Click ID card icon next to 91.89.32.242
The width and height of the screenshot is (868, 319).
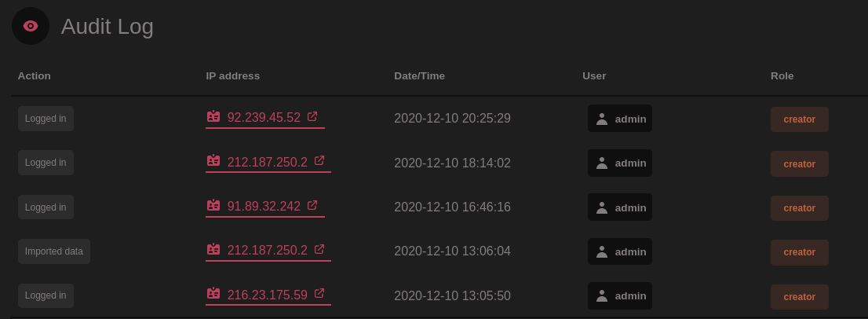[213, 206]
